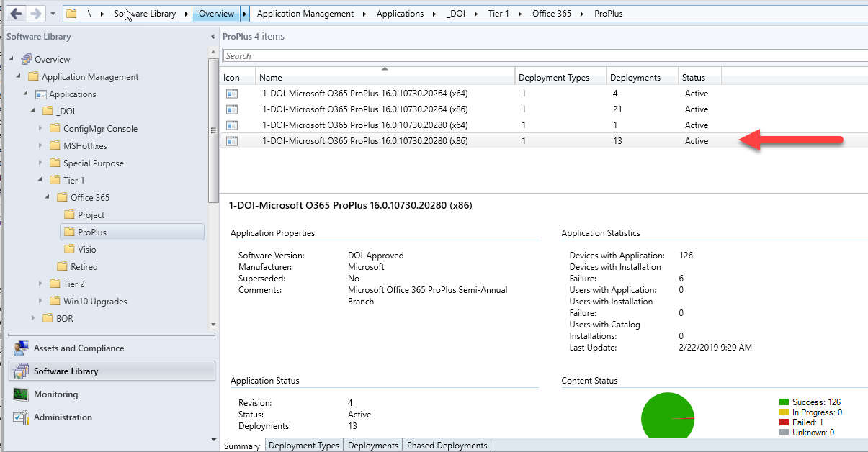This screenshot has height=452, width=868.
Task: Click the Forward navigation arrow
Action: point(35,14)
